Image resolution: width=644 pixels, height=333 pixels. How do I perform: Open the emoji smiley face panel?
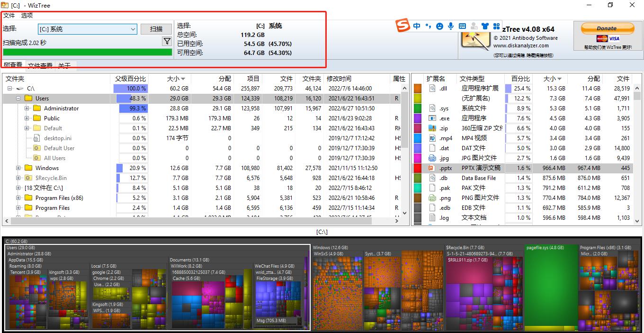pyautogui.click(x=439, y=26)
